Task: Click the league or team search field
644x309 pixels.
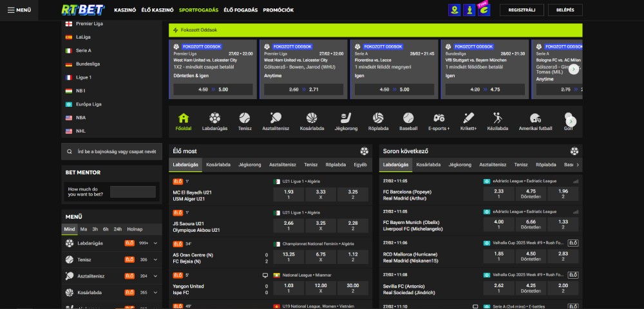Action: coord(111,151)
